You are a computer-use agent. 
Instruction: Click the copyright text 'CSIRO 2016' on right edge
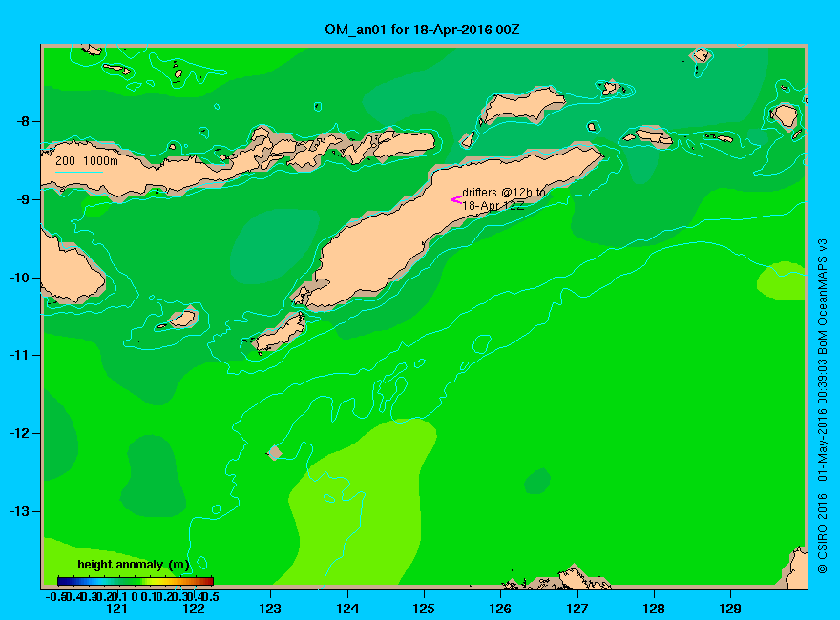[822, 533]
